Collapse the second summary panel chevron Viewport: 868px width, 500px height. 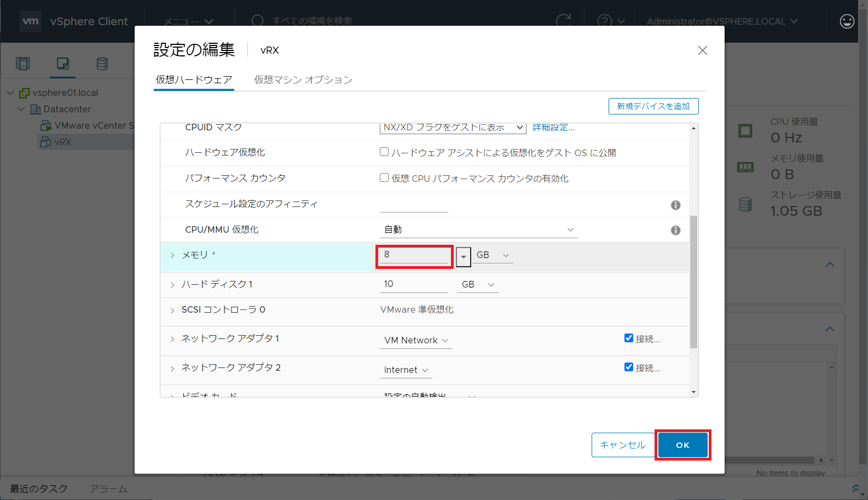point(830,329)
